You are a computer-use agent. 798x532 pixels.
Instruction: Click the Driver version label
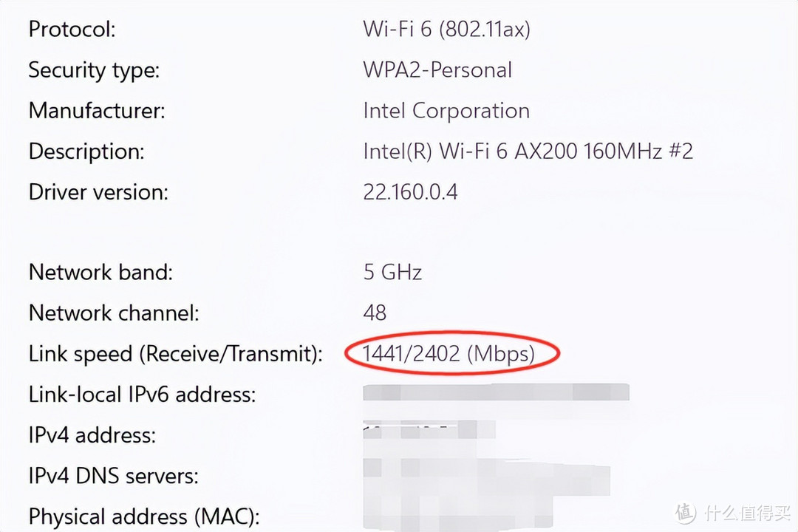pos(98,192)
